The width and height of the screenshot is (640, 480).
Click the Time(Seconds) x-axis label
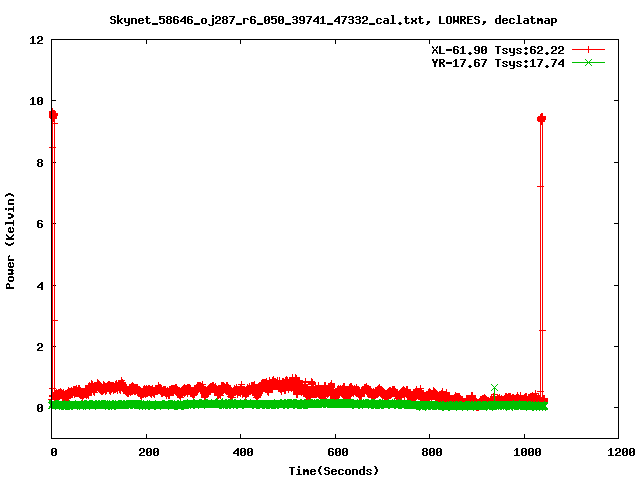pyautogui.click(x=333, y=471)
